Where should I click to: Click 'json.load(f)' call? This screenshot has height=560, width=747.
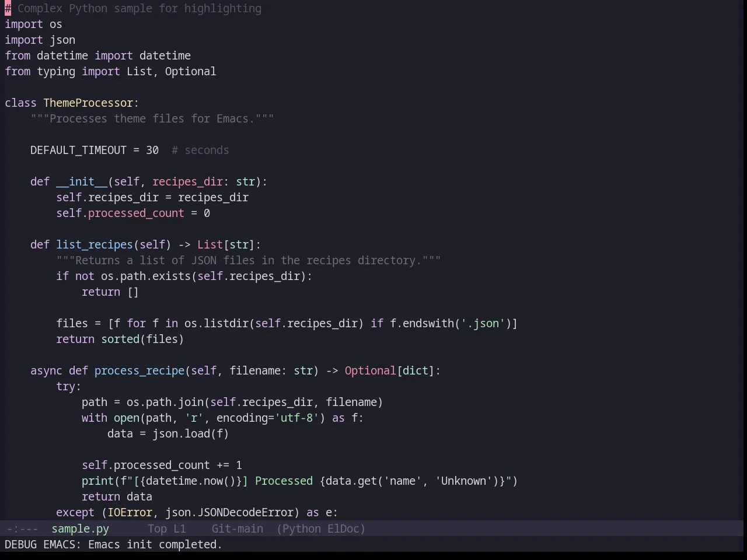(x=191, y=433)
